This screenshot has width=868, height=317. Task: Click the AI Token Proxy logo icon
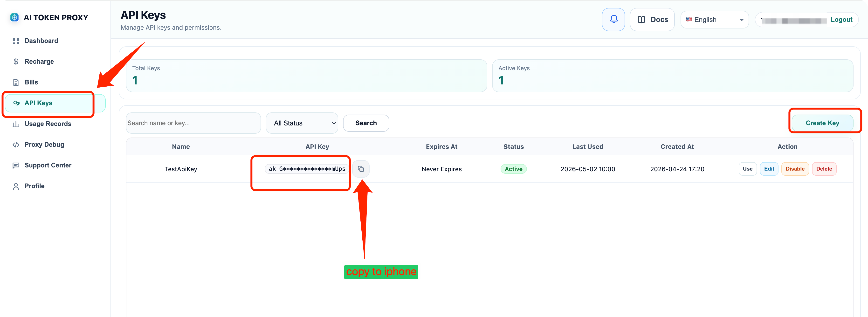[14, 18]
